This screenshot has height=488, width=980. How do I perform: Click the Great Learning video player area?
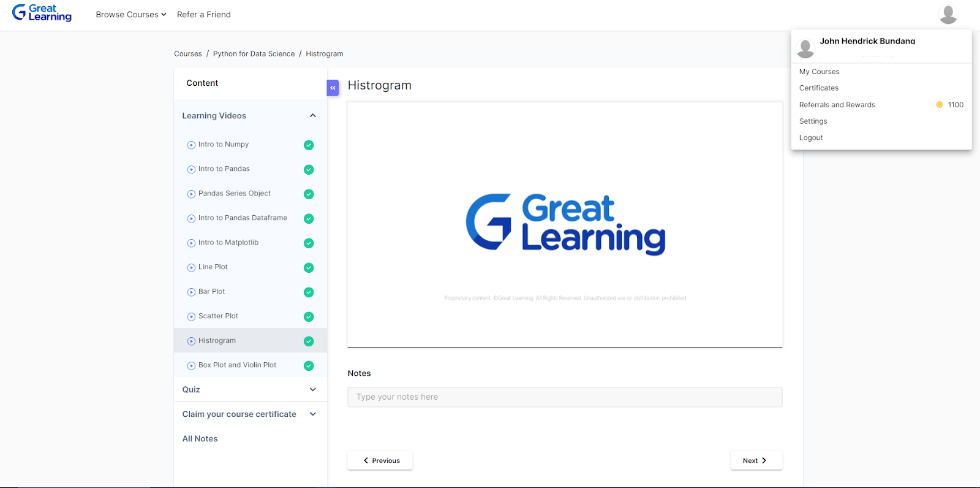click(565, 224)
